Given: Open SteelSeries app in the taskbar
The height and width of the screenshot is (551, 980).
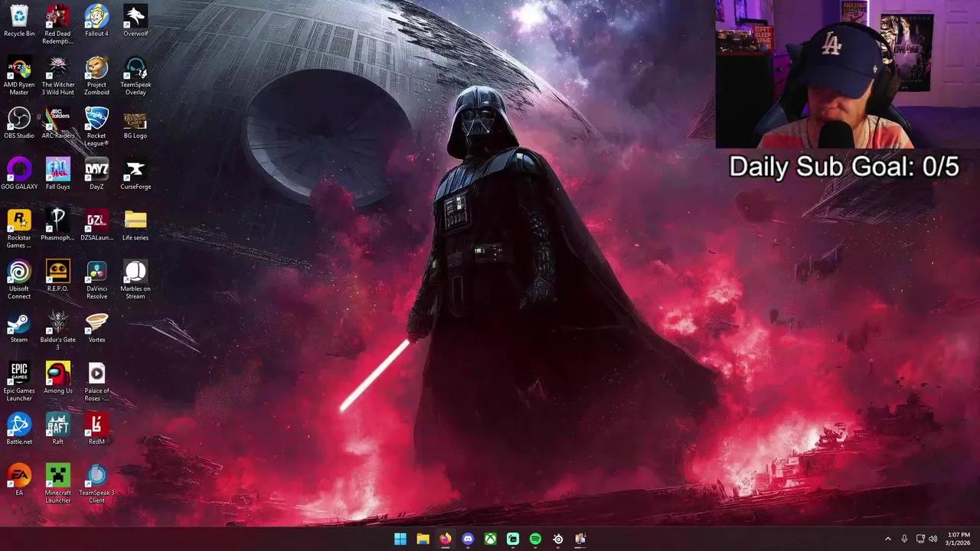Looking at the screenshot, I should tap(558, 539).
